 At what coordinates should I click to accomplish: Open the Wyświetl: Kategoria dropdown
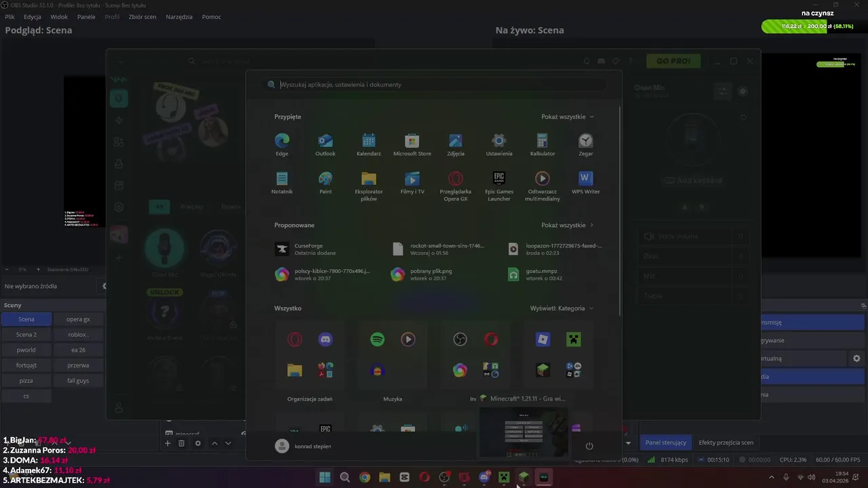click(561, 308)
